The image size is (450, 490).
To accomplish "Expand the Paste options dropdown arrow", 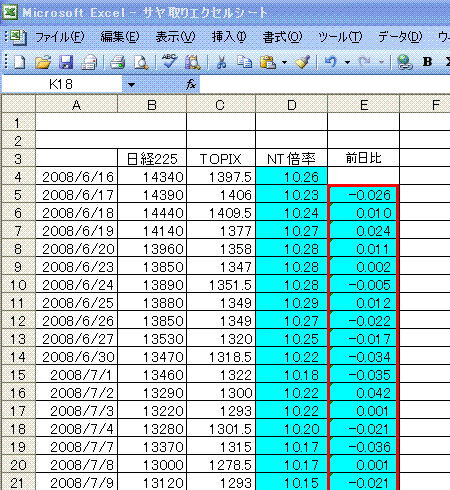I will point(284,62).
